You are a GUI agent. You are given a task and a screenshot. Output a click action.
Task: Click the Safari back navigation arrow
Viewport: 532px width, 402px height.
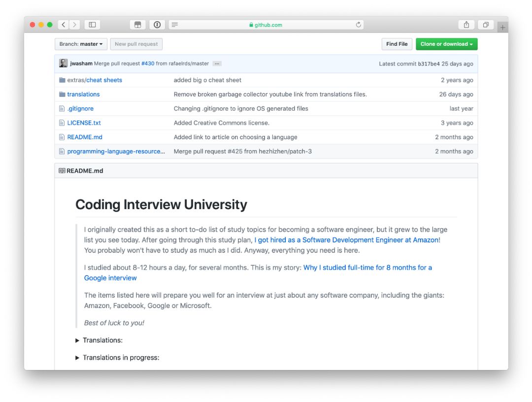[64, 25]
